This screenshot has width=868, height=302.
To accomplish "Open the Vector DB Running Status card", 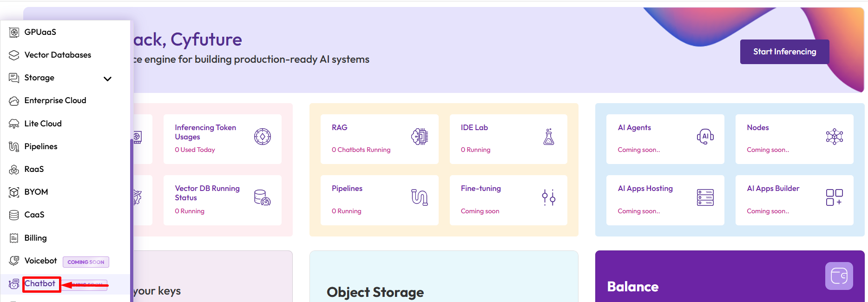I will (222, 200).
